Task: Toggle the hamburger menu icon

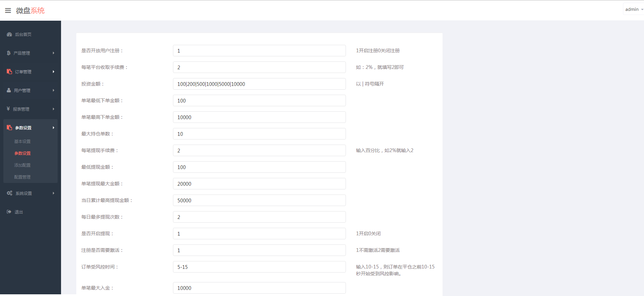Action: point(8,11)
